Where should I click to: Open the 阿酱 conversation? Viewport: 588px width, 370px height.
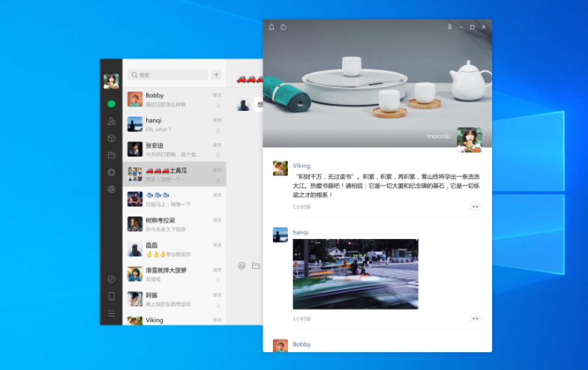pos(174,300)
